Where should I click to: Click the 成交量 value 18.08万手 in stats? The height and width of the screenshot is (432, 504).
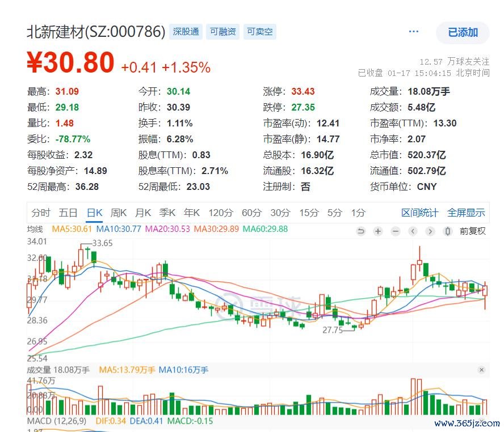point(429,91)
